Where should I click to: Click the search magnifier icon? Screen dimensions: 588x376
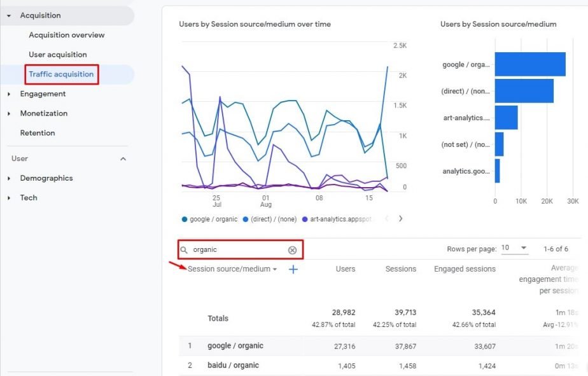coord(184,249)
